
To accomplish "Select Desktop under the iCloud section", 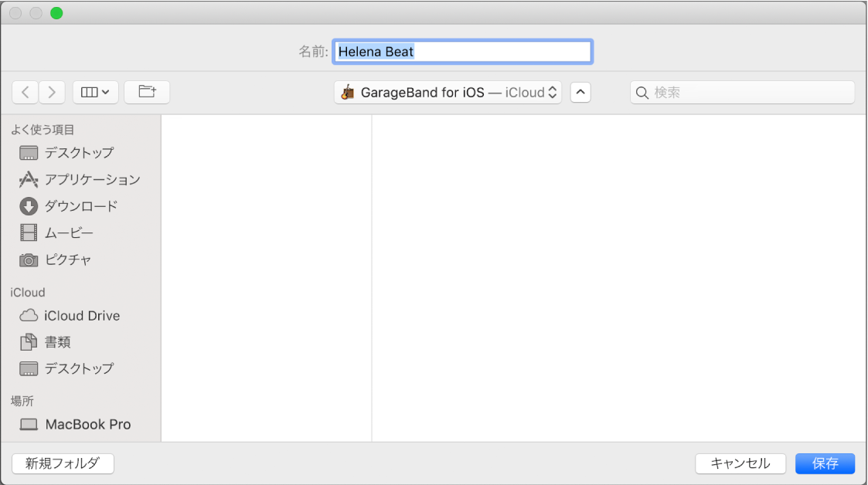I will point(78,368).
